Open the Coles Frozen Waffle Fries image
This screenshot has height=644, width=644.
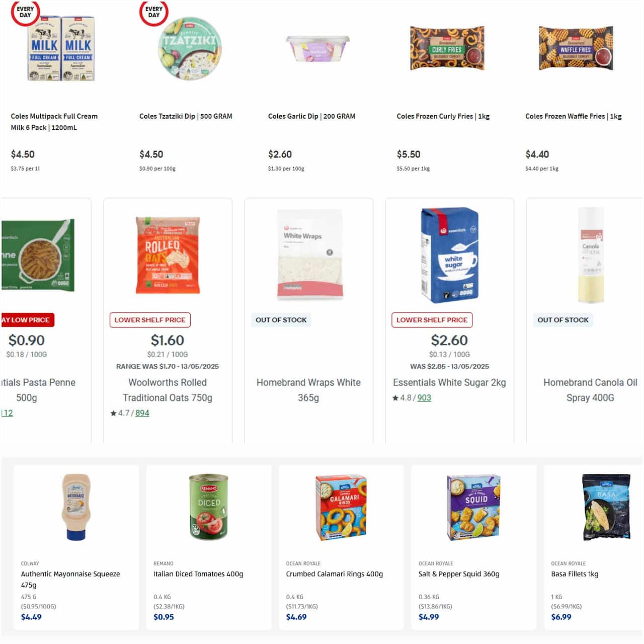point(576,48)
